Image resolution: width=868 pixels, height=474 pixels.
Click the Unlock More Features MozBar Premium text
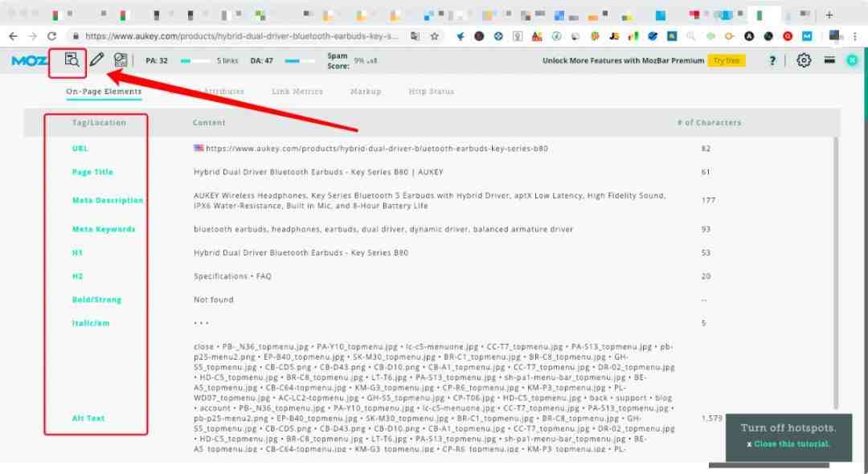click(x=624, y=61)
